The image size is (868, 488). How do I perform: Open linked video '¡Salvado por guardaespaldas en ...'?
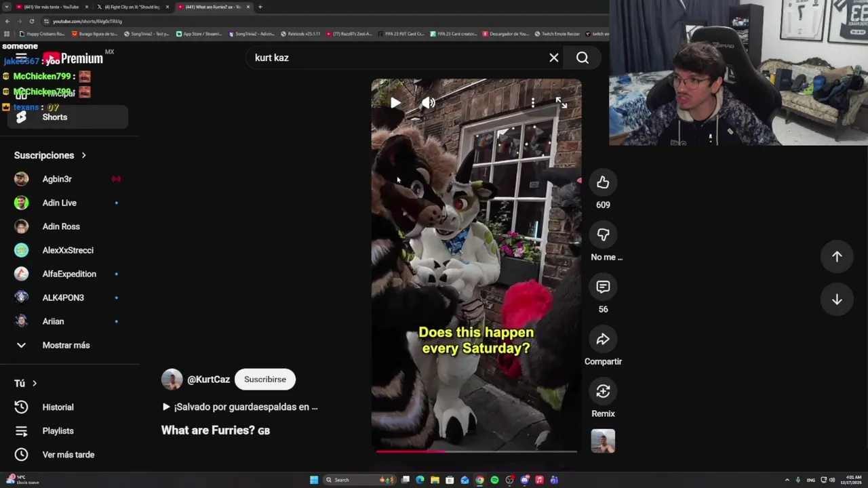click(x=240, y=407)
